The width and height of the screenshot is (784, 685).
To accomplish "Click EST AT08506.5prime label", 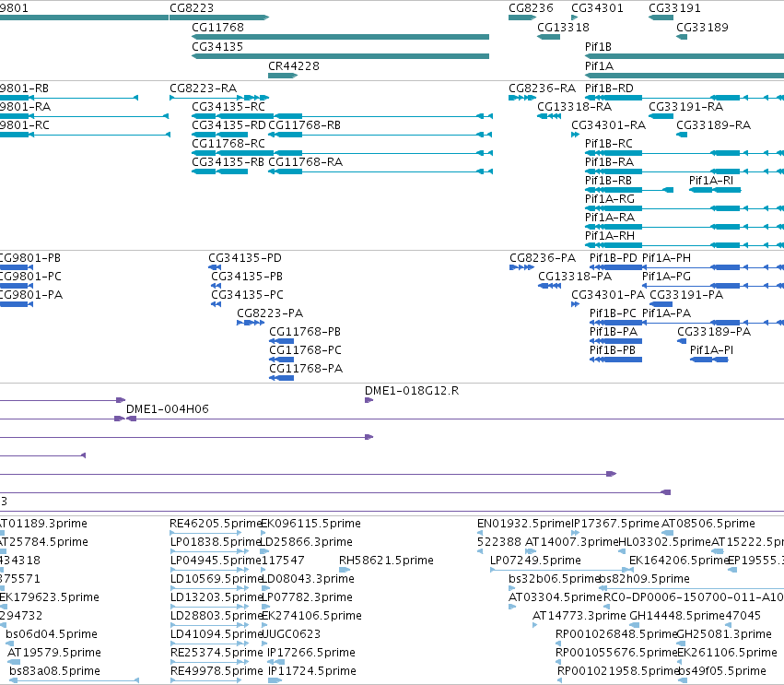I will click(708, 524).
